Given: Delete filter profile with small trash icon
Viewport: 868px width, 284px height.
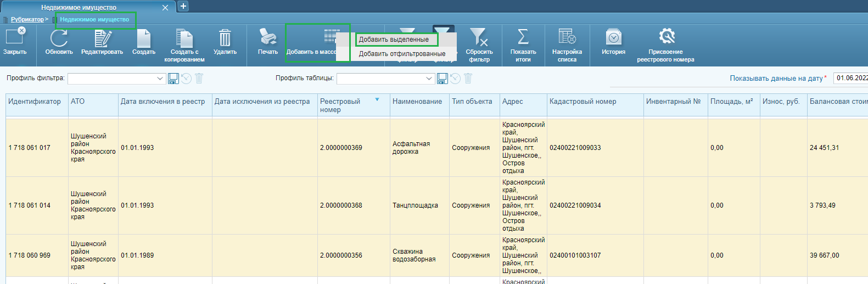Looking at the screenshot, I should click(x=199, y=79).
